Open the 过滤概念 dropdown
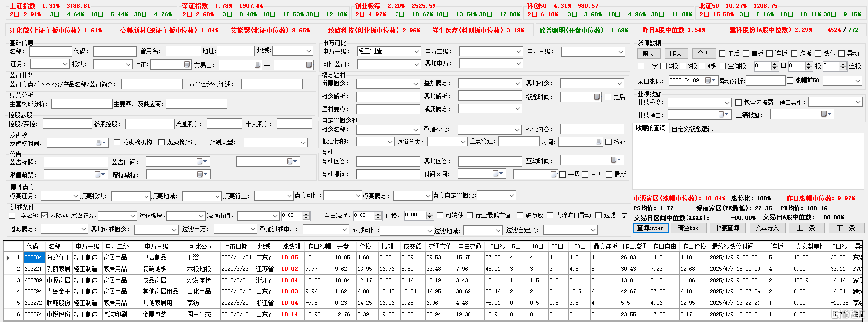868x322 pixels. click(x=83, y=229)
